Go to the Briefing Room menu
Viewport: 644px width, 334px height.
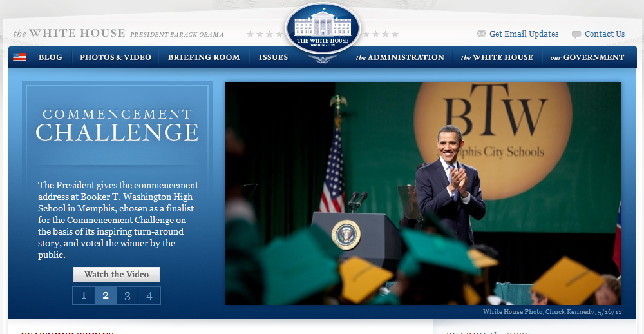point(204,57)
